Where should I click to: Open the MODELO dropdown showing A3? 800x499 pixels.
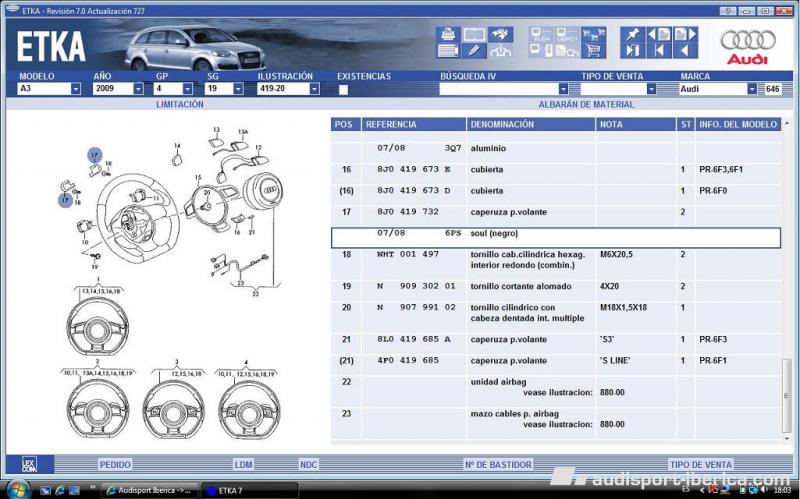76,89
